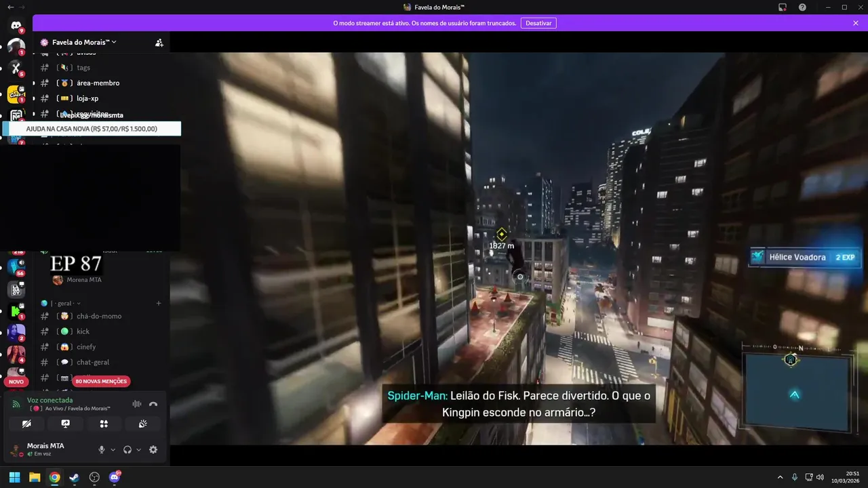Invite people to Favela do Morais server
868x488 pixels.
159,42
